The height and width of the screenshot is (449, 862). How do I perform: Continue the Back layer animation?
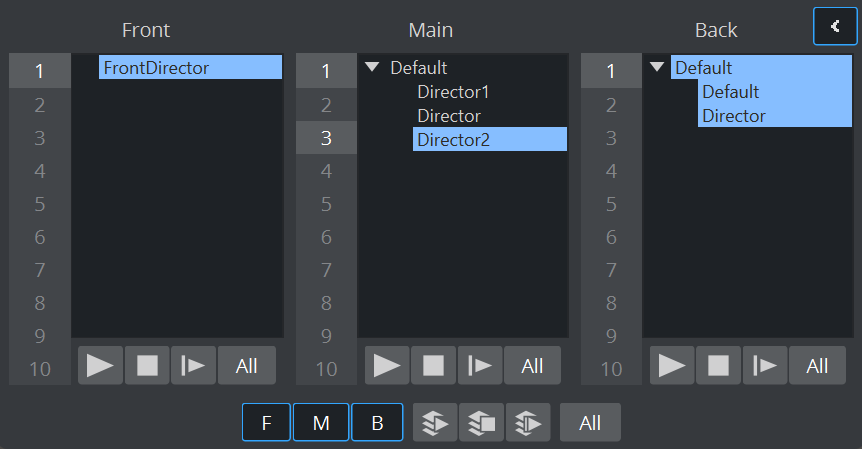click(765, 366)
